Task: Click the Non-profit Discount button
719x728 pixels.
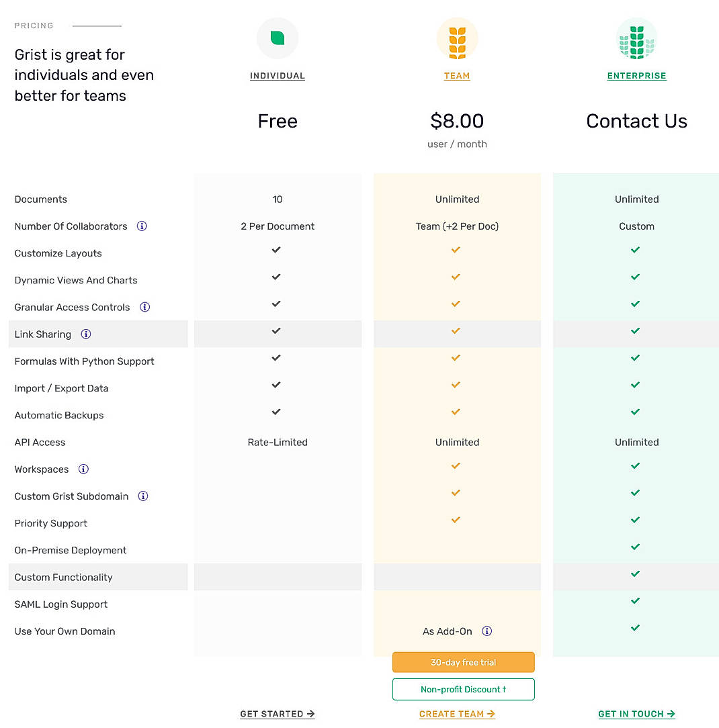Action: (463, 689)
